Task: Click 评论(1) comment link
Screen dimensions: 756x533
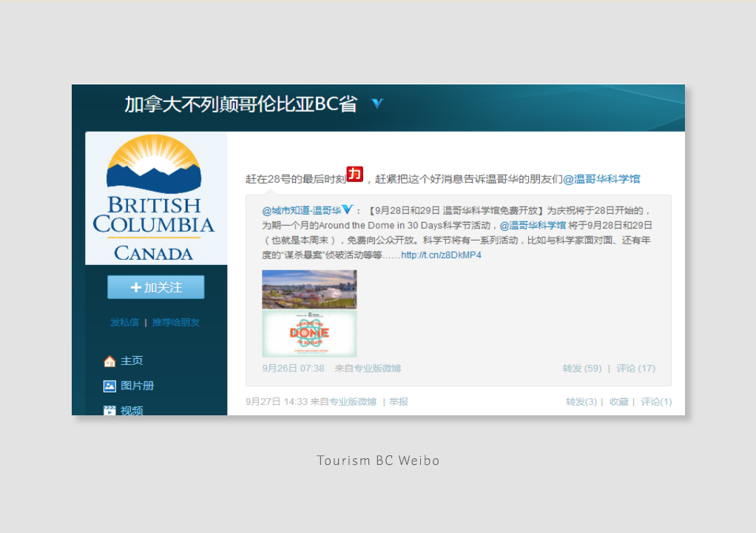Action: click(x=656, y=402)
